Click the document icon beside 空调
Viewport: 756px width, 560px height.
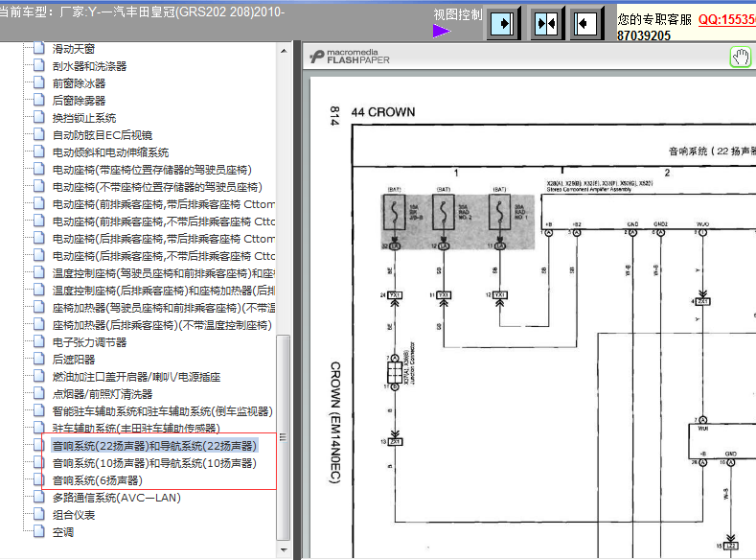39,531
